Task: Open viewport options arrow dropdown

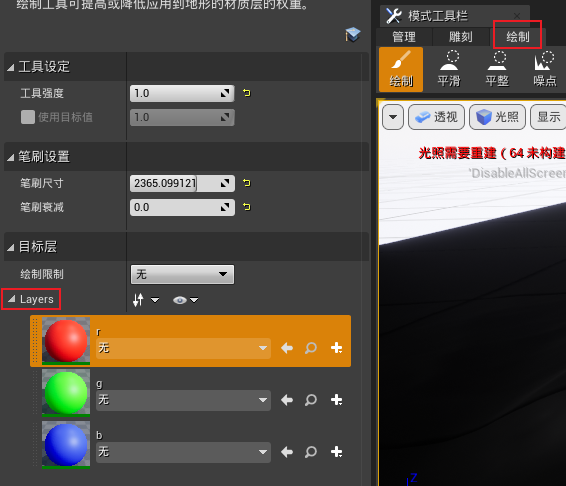Action: 393,117
